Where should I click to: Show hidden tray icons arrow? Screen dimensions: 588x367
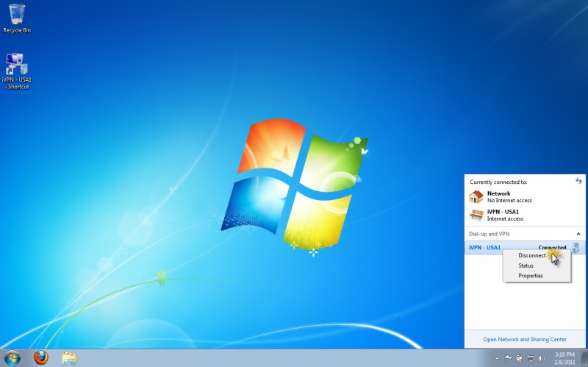click(498, 358)
